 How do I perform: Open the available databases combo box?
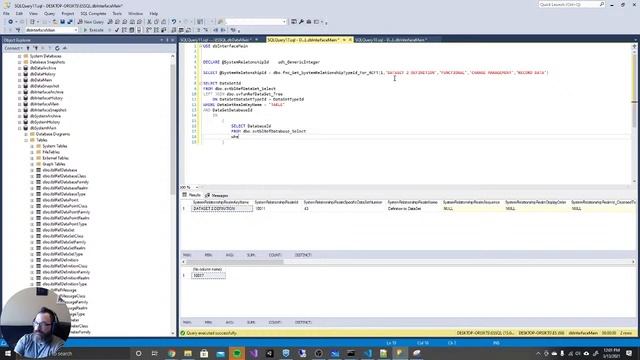click(51, 30)
